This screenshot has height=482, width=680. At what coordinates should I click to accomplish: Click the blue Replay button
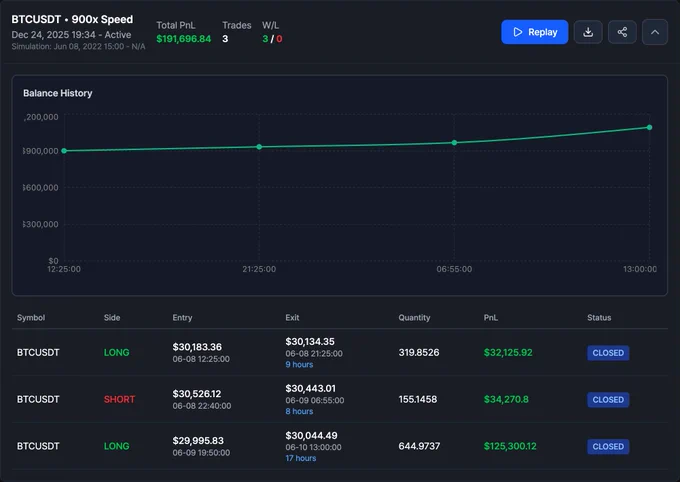[x=534, y=32]
